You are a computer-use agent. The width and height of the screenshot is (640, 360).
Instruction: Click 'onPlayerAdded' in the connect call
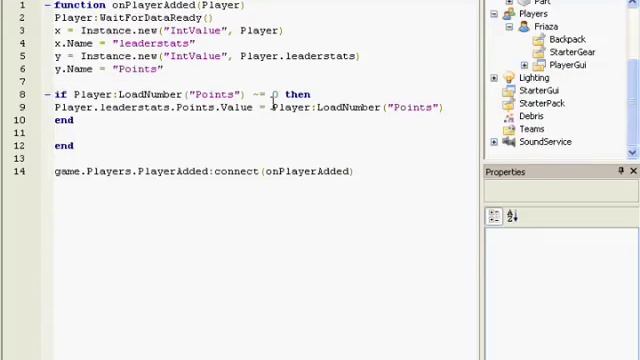click(307, 171)
